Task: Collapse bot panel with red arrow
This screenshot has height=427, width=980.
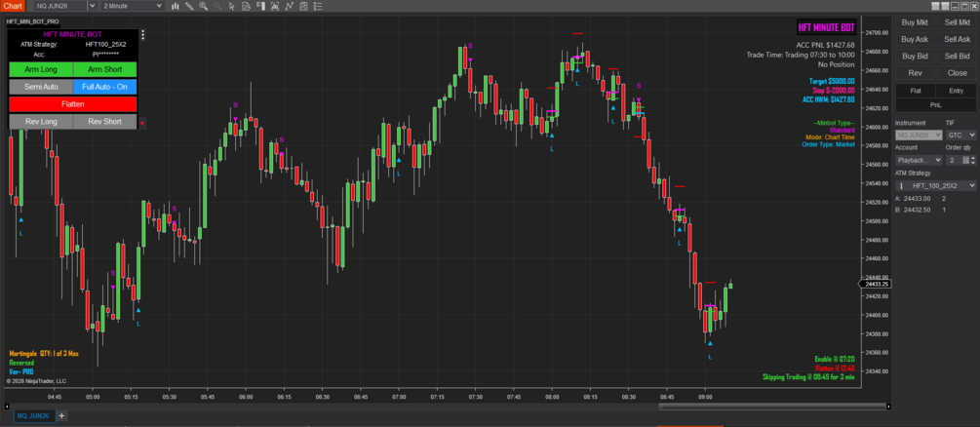Action: [x=141, y=123]
